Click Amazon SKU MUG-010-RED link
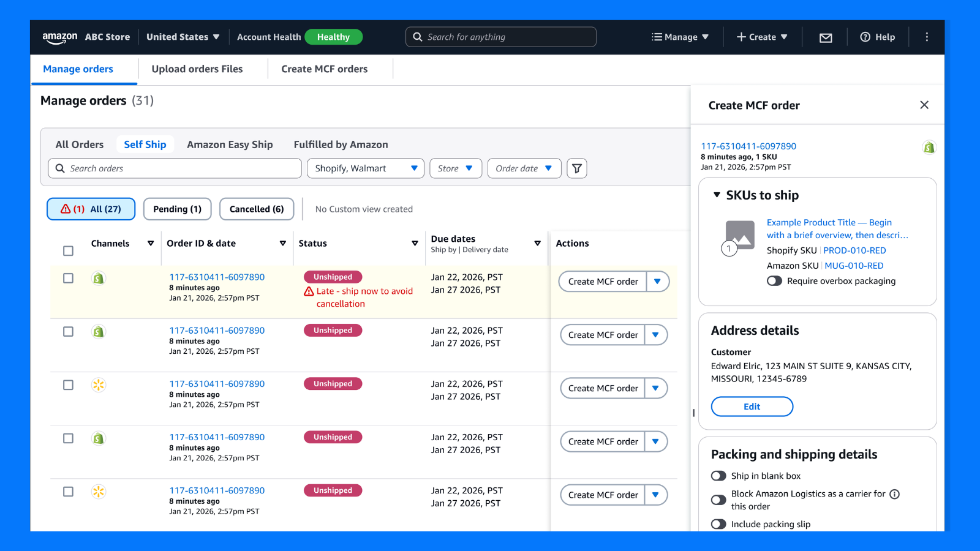This screenshot has width=980, height=551. pos(854,266)
